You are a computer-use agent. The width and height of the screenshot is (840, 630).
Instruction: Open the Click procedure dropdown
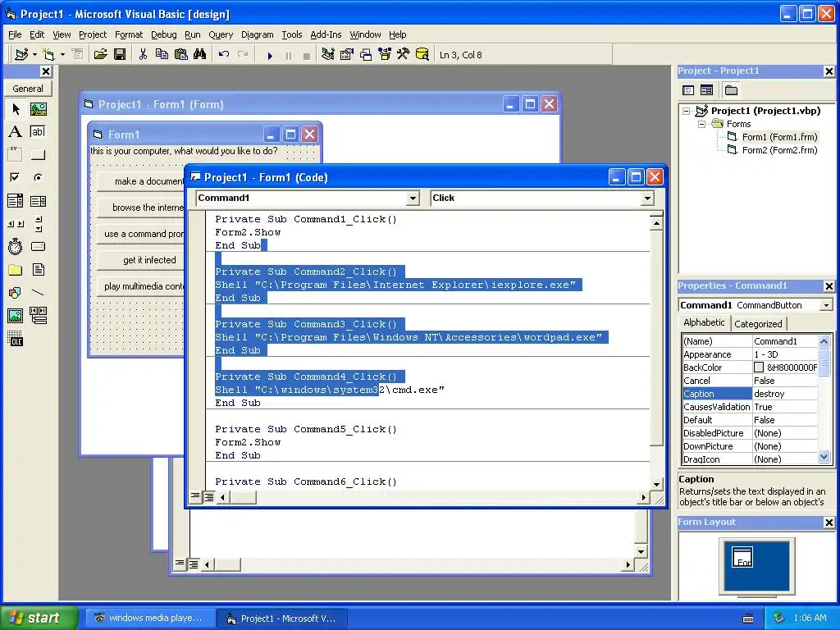(x=647, y=199)
